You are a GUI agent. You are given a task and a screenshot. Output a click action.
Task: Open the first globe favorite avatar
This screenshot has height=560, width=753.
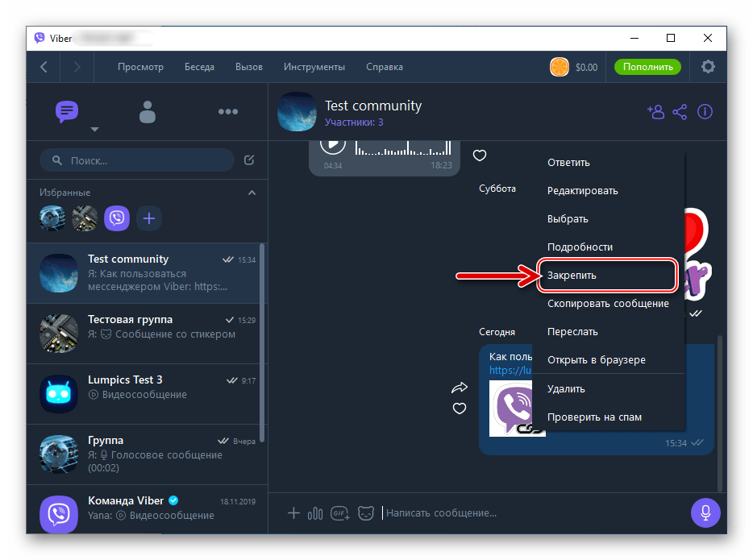(52, 219)
